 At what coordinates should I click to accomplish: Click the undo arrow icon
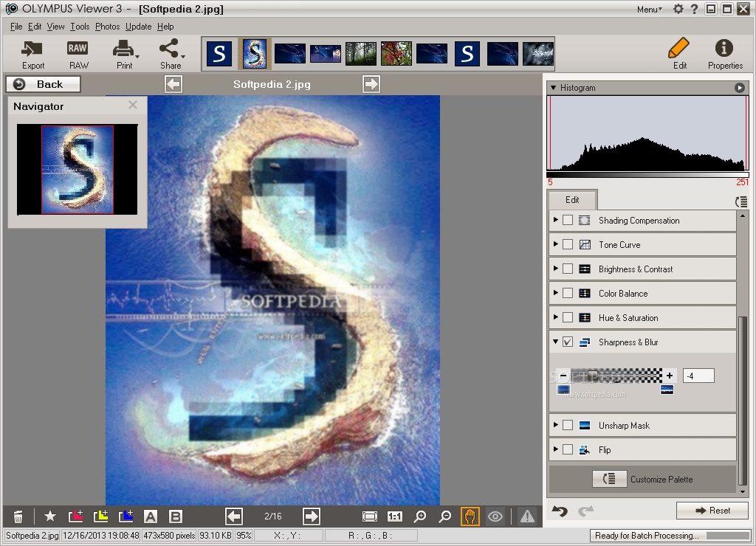click(560, 511)
